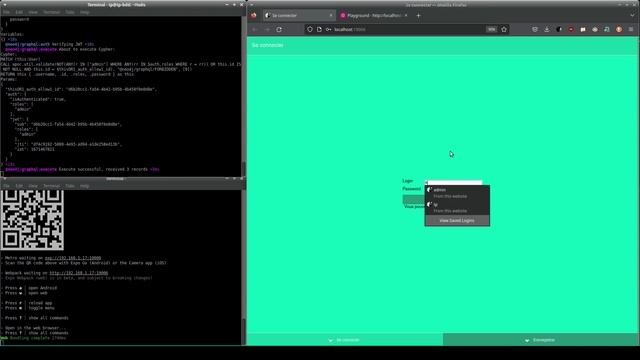Show site information page icon
The width and height of the screenshot is (640, 360).
(319, 29)
